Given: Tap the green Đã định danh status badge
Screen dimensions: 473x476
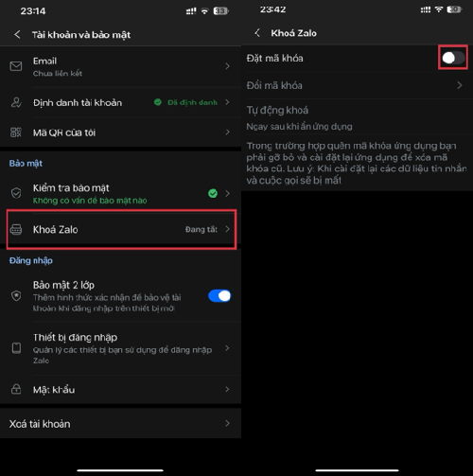Looking at the screenshot, I should tap(185, 102).
